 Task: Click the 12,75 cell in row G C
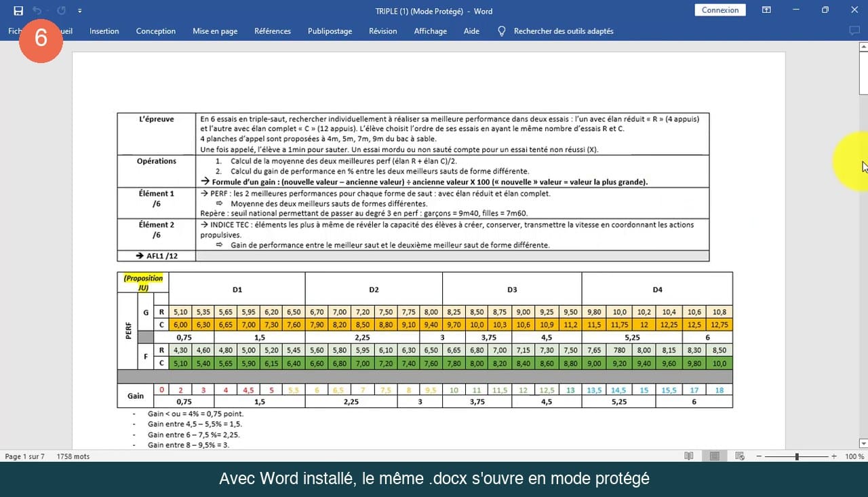[x=719, y=325]
